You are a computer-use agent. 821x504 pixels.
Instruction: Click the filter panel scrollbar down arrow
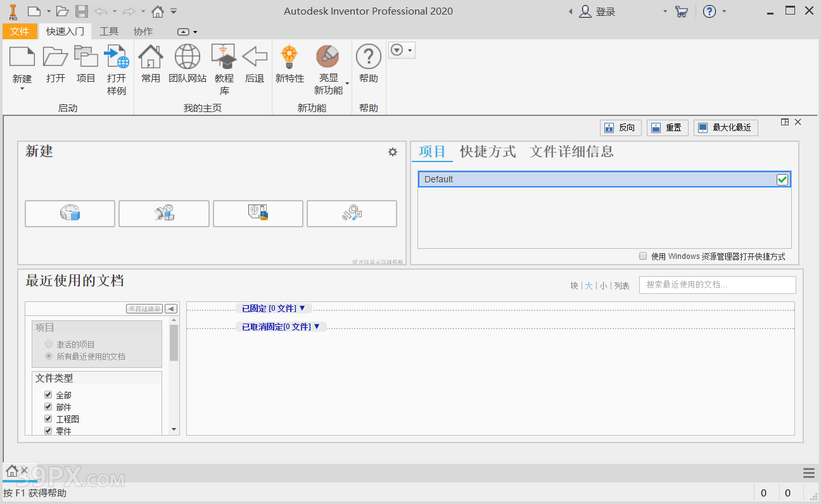coord(174,429)
